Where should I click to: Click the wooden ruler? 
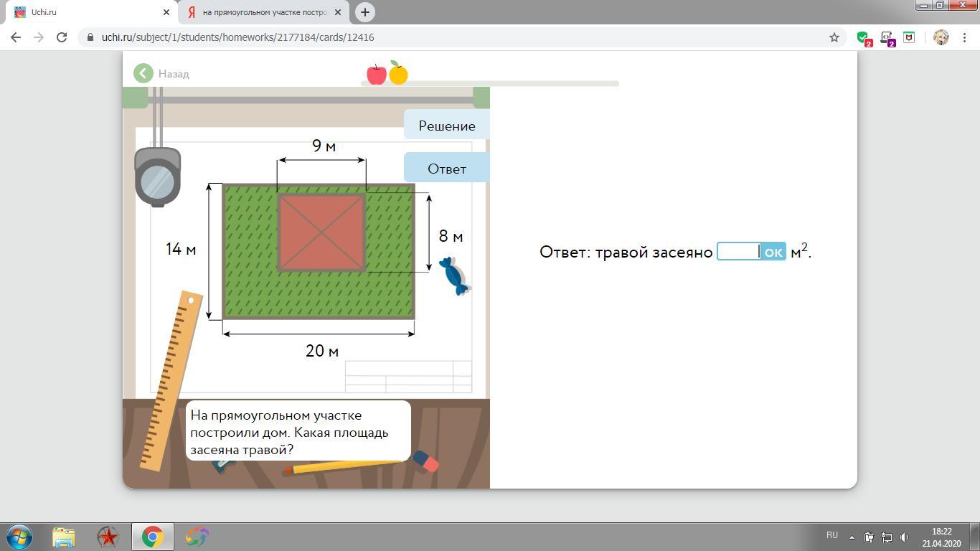coord(171,380)
